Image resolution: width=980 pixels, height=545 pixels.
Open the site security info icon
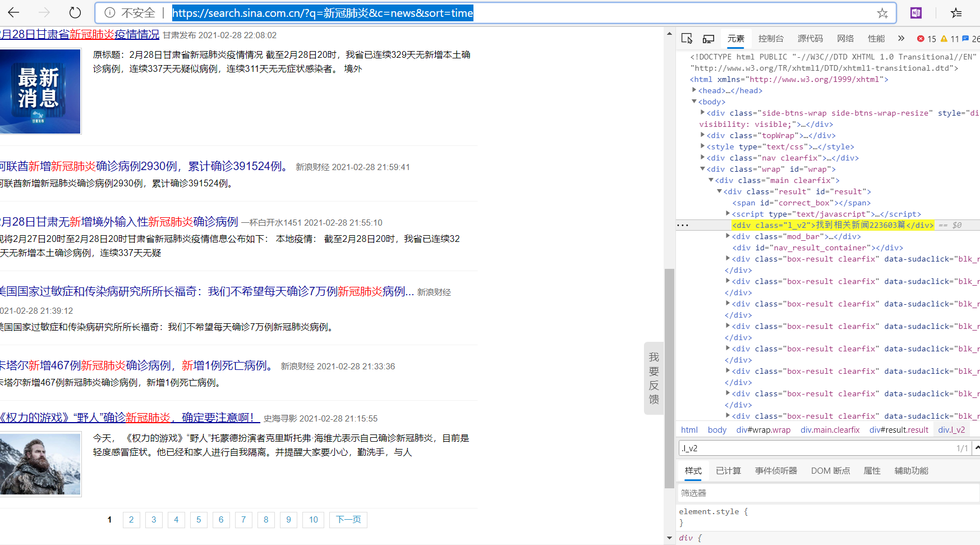click(x=110, y=12)
